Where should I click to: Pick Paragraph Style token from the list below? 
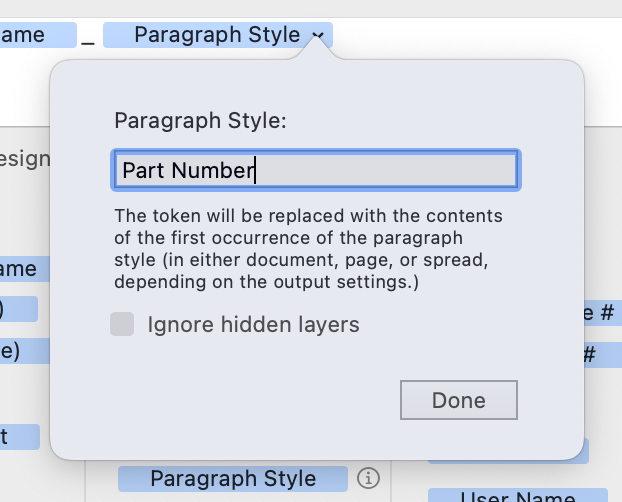(x=233, y=478)
